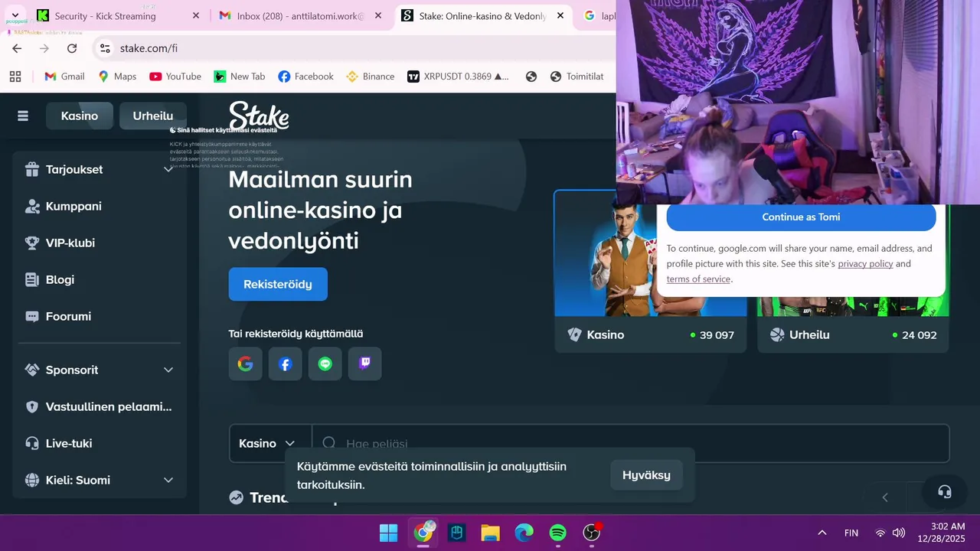The width and height of the screenshot is (980, 551).
Task: Click the Live-tuki headset sidebar icon
Action: click(x=32, y=443)
